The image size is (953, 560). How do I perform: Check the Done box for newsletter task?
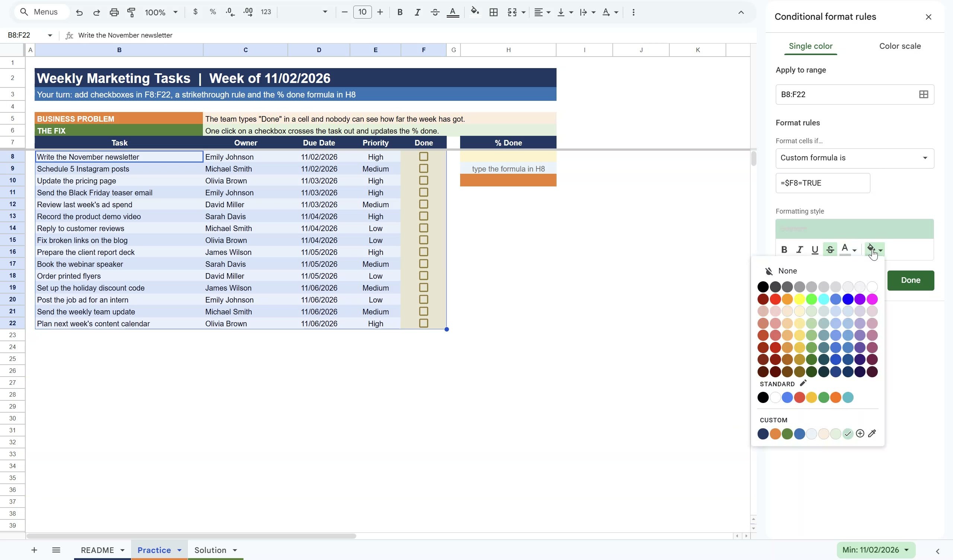(424, 157)
